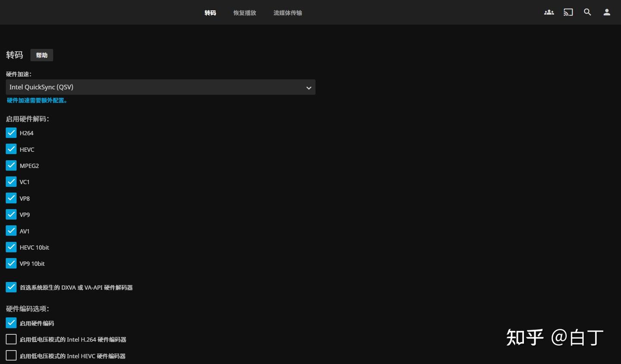Open the user profile icon
The height and width of the screenshot is (364, 621).
[607, 12]
